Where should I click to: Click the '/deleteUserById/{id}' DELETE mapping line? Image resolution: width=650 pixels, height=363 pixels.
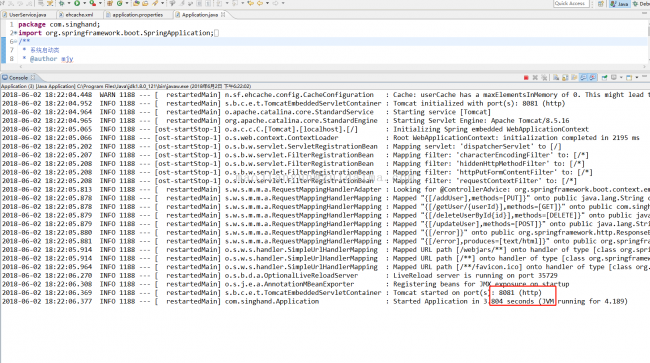[x=325, y=215]
